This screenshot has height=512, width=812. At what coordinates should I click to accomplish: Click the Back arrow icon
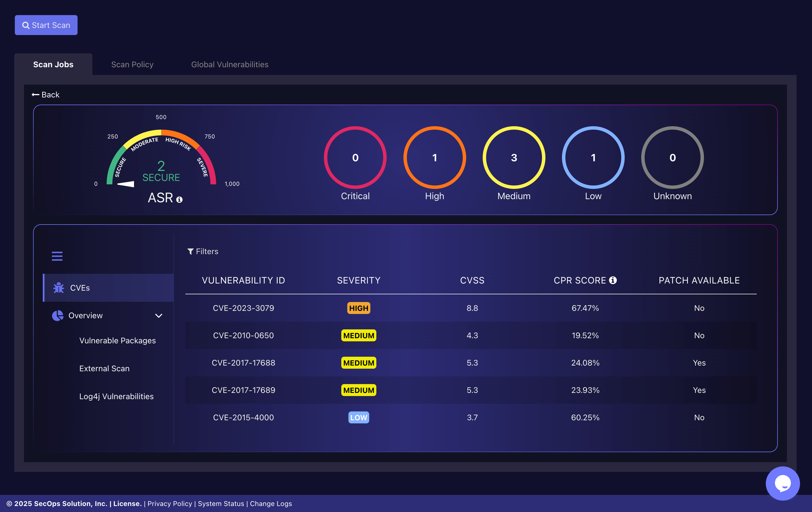pyautogui.click(x=35, y=95)
